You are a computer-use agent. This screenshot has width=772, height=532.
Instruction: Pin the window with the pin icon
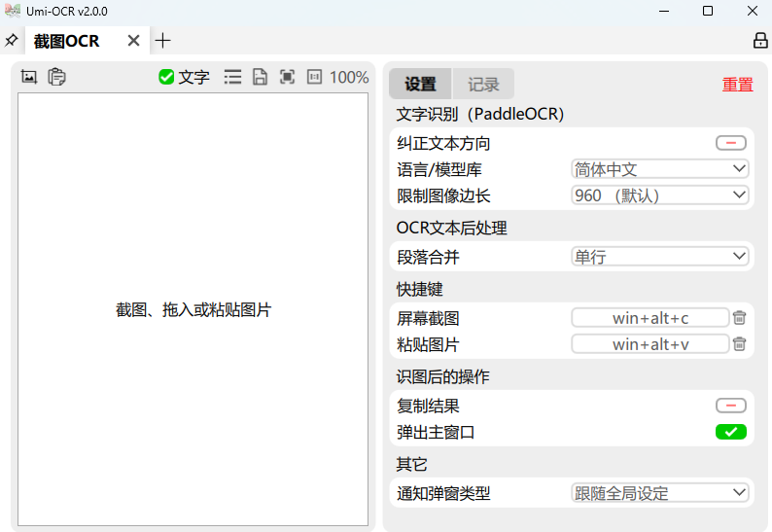11,41
